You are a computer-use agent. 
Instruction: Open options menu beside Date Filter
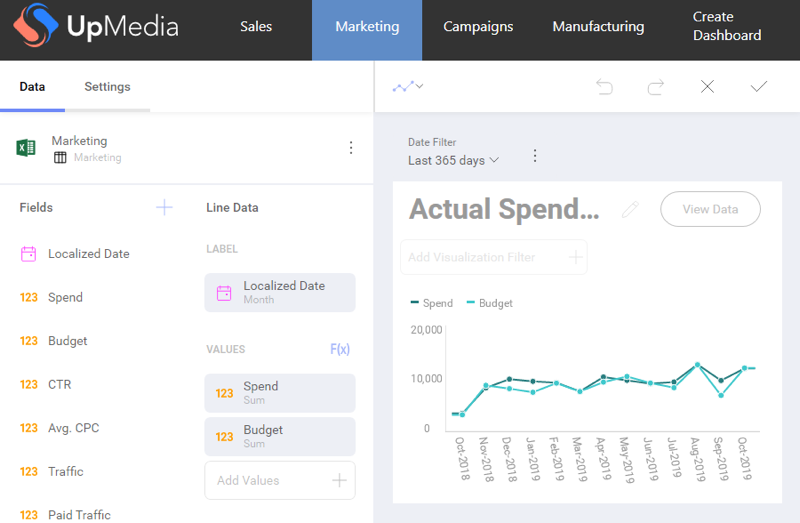tap(535, 156)
